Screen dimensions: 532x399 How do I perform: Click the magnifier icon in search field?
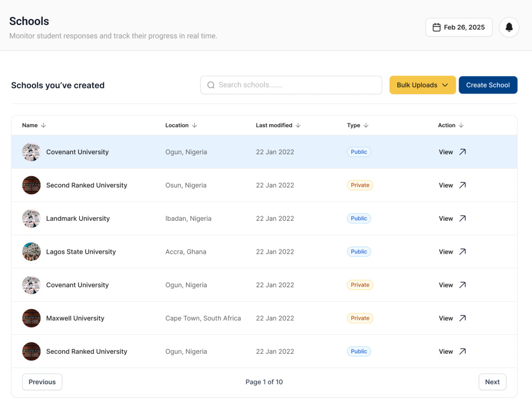211,85
